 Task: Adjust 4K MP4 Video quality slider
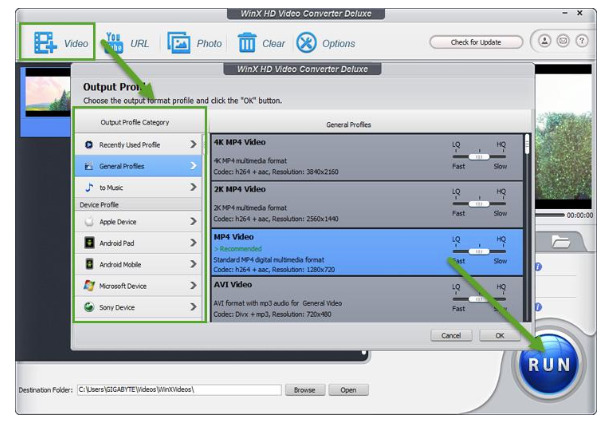point(479,157)
